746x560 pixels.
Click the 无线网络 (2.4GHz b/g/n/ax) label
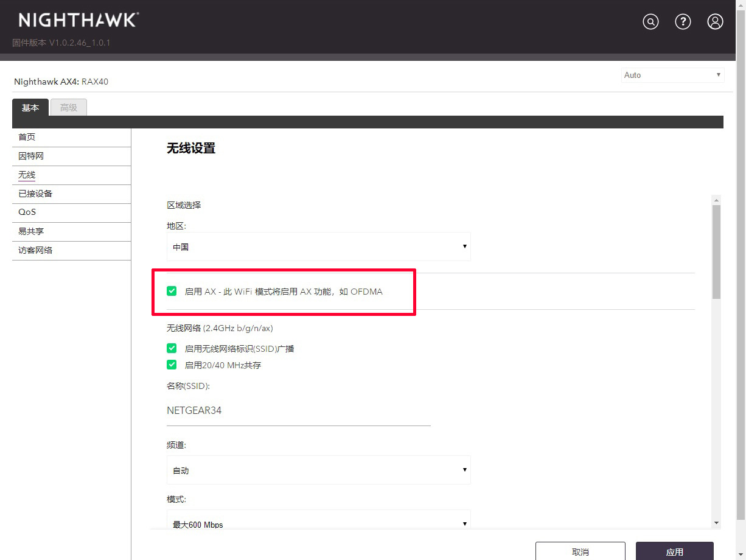220,328
